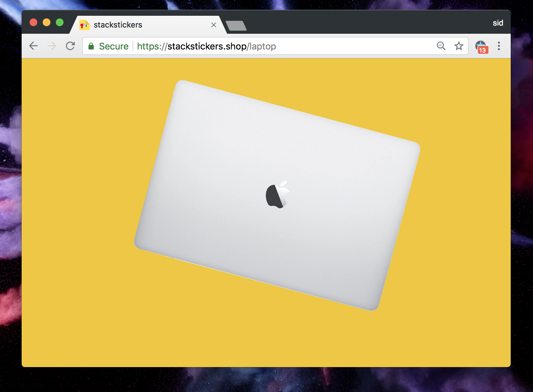The height and width of the screenshot is (392, 533).
Task: Open the zoom magnifier in address bar
Action: coord(441,46)
